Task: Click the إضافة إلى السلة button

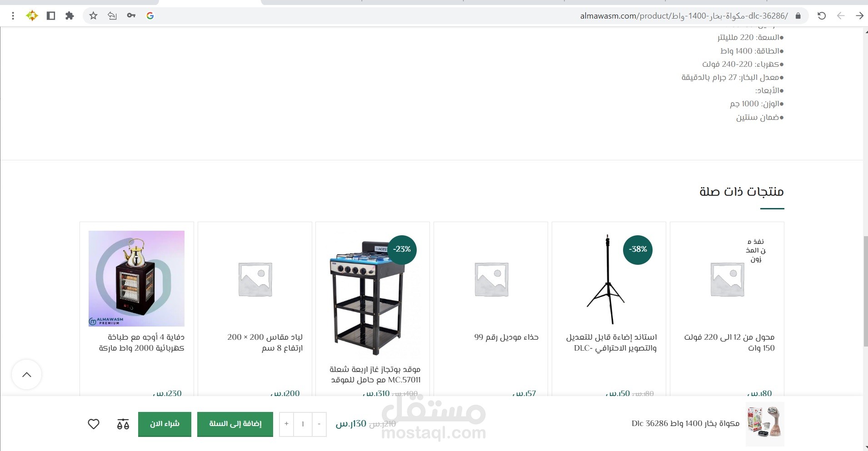Action: (235, 424)
